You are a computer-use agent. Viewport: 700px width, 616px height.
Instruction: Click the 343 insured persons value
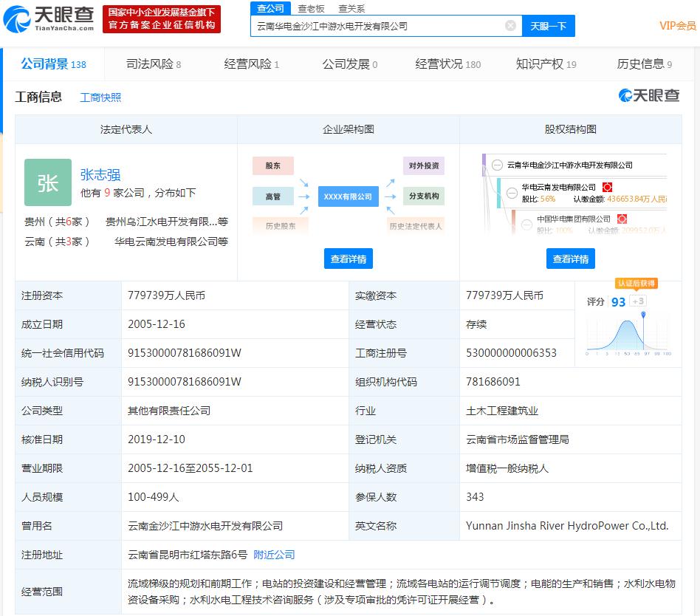475,497
